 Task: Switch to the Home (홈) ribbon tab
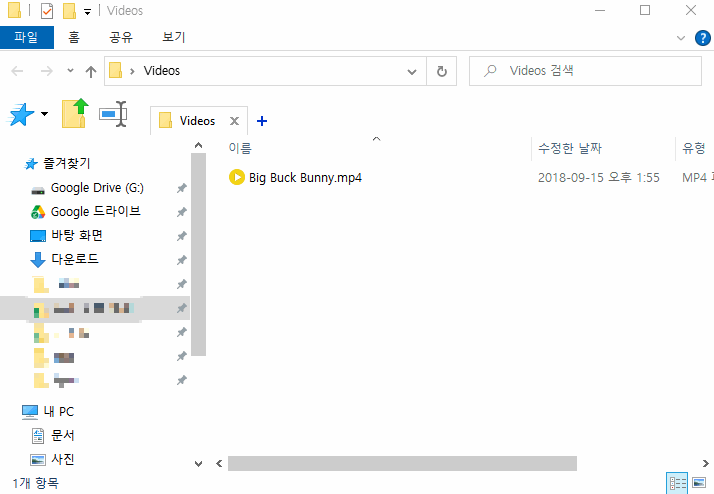[x=74, y=37]
